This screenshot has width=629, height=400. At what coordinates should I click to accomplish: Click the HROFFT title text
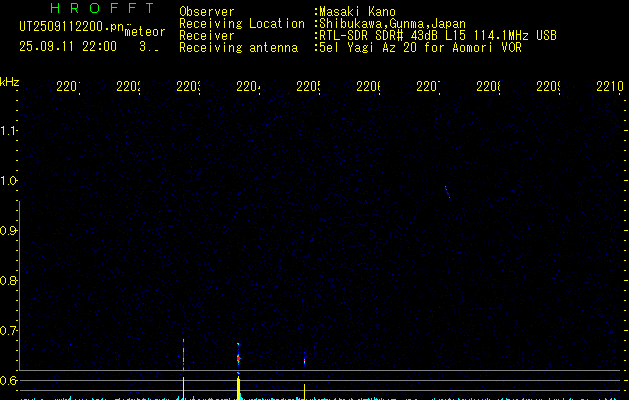[x=102, y=8]
